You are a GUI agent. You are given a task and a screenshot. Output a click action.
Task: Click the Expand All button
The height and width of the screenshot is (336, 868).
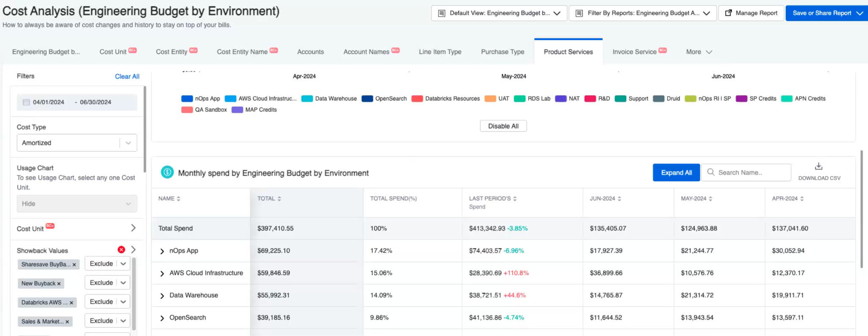[x=676, y=172]
